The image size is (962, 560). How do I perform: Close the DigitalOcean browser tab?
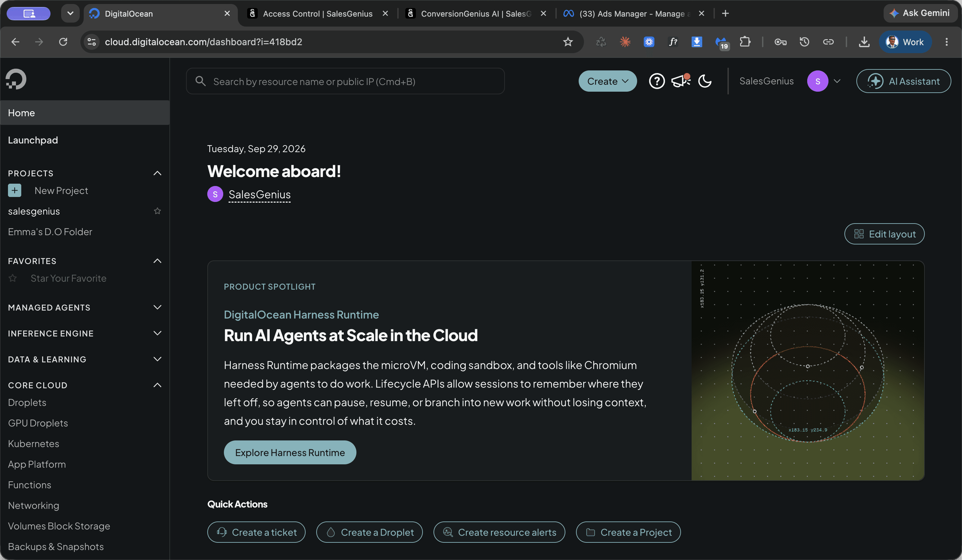coord(227,13)
